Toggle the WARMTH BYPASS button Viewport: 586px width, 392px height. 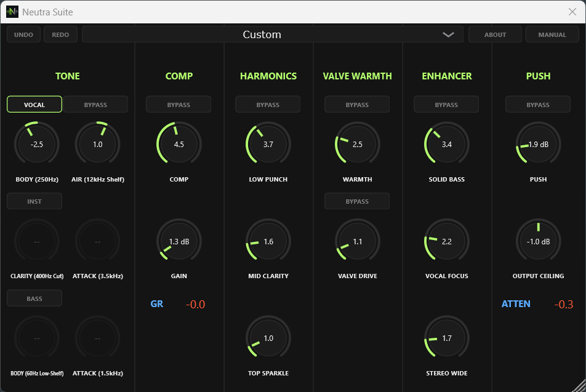357,104
